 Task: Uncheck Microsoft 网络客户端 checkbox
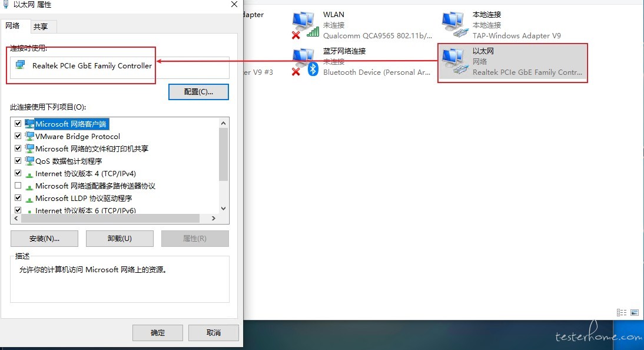click(18, 123)
